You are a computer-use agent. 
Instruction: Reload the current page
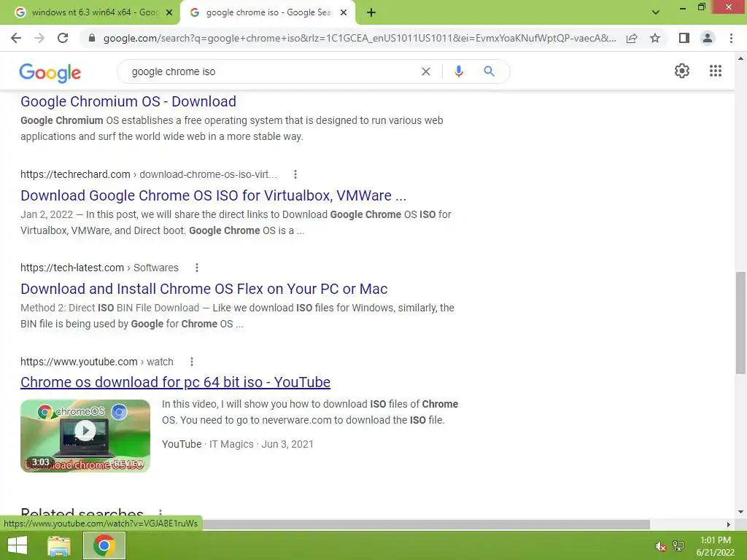tap(63, 38)
